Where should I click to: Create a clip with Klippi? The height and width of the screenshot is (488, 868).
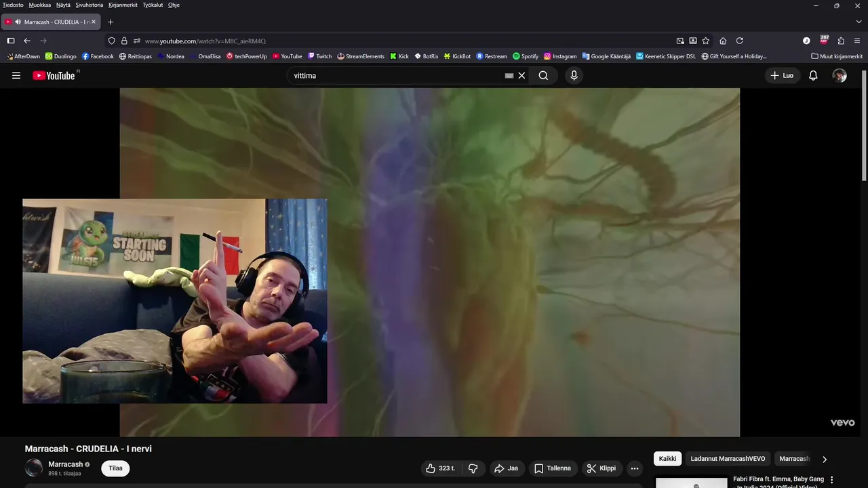pos(601,468)
